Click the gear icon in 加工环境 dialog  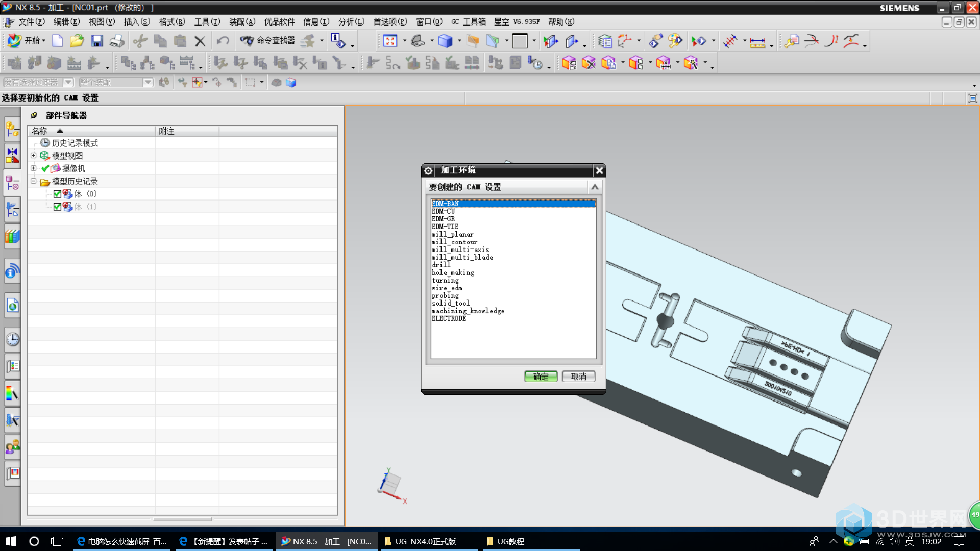[x=429, y=170]
